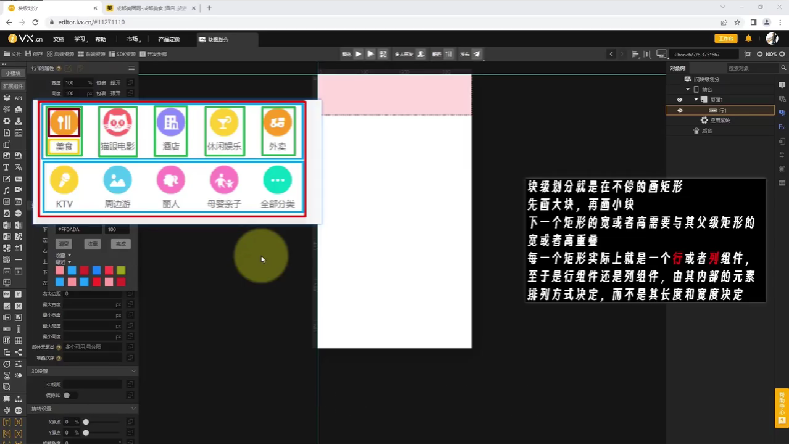Click the floppy disk save icon
This screenshot has width=789, height=444.
point(28,54)
